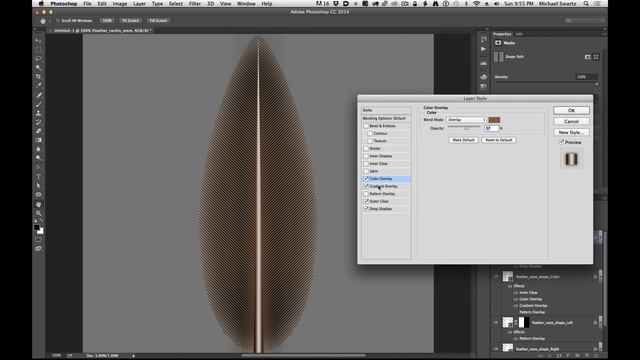This screenshot has height=360, width=640.
Task: Uncheck the Drop Shadow checkbox
Action: [x=366, y=209]
